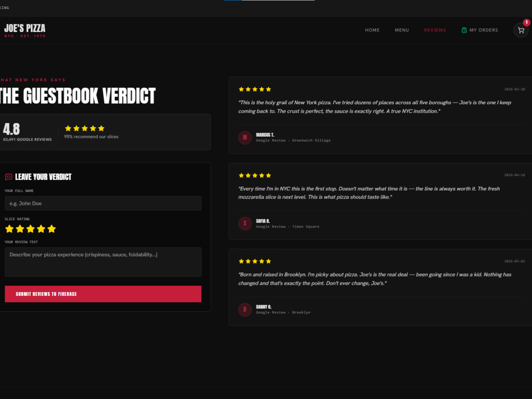This screenshot has height=399, width=532.
Task: Set slice rating to two stars
Action: pos(20,229)
